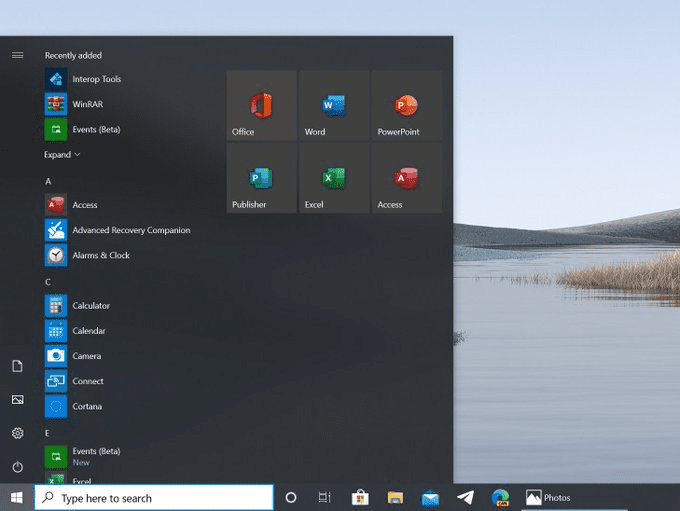Jump to apps via letter A header

coord(48,181)
